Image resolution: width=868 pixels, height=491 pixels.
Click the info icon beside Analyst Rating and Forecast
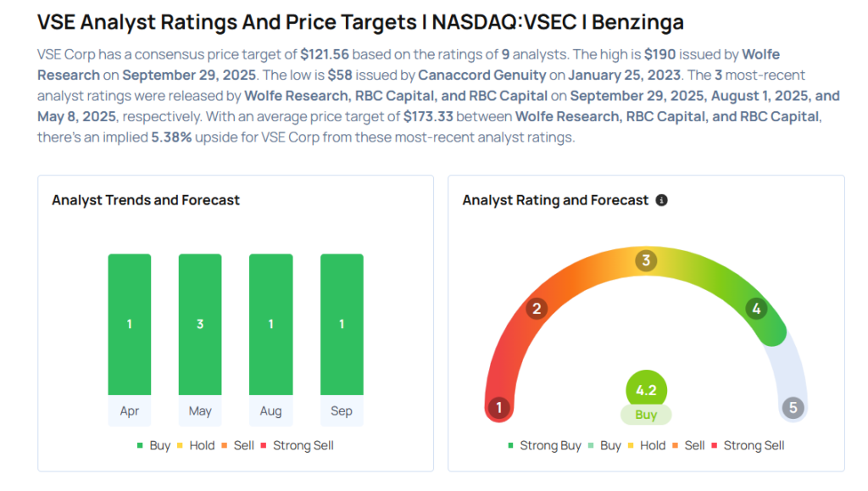coord(662,201)
